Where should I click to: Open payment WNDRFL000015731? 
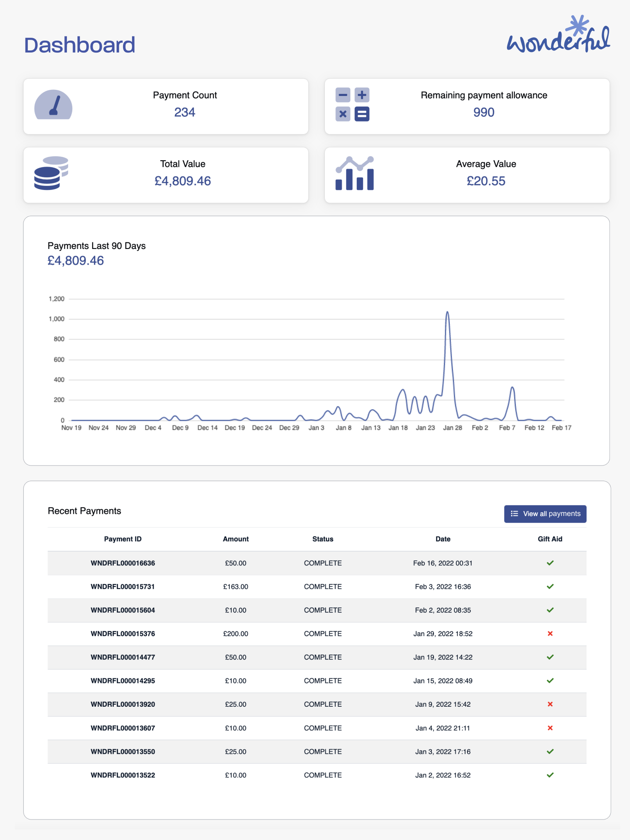coord(123,587)
